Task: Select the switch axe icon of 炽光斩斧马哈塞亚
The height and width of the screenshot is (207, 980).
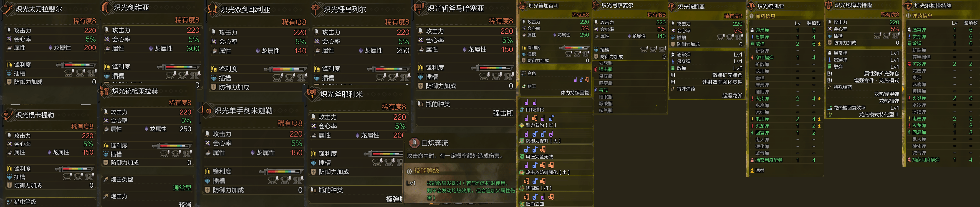Action: pos(419,8)
